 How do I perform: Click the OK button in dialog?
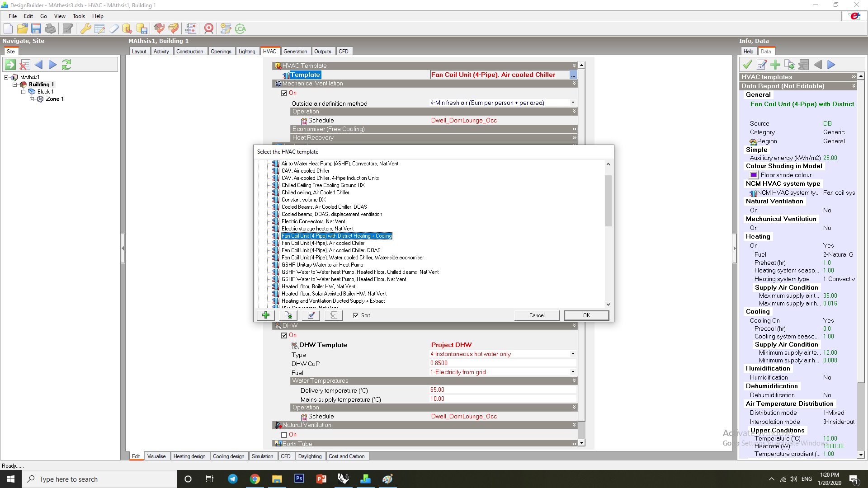586,315
